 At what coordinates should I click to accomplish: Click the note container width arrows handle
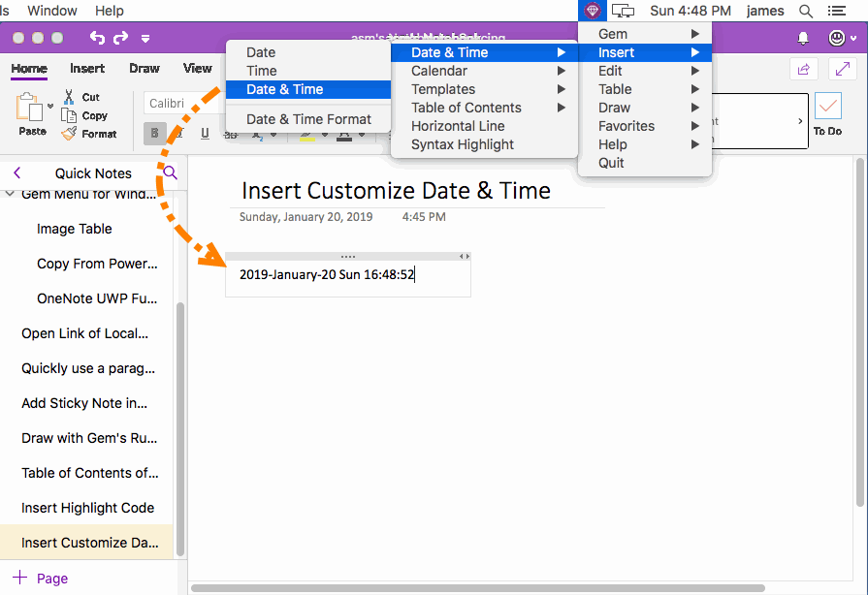point(465,257)
